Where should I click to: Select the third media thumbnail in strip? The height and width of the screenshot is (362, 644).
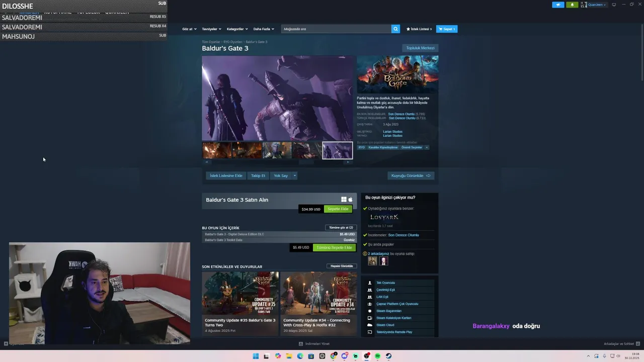click(x=277, y=150)
